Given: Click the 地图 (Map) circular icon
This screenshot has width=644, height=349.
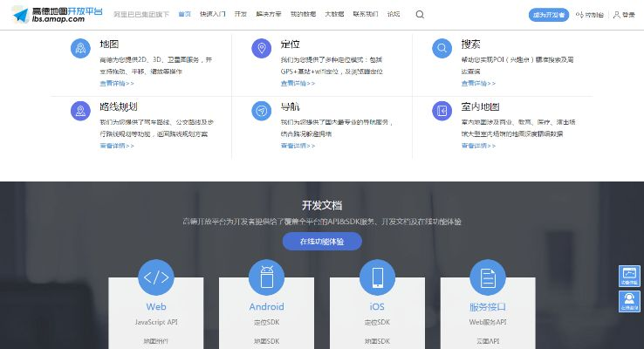Looking at the screenshot, I should (x=80, y=49).
